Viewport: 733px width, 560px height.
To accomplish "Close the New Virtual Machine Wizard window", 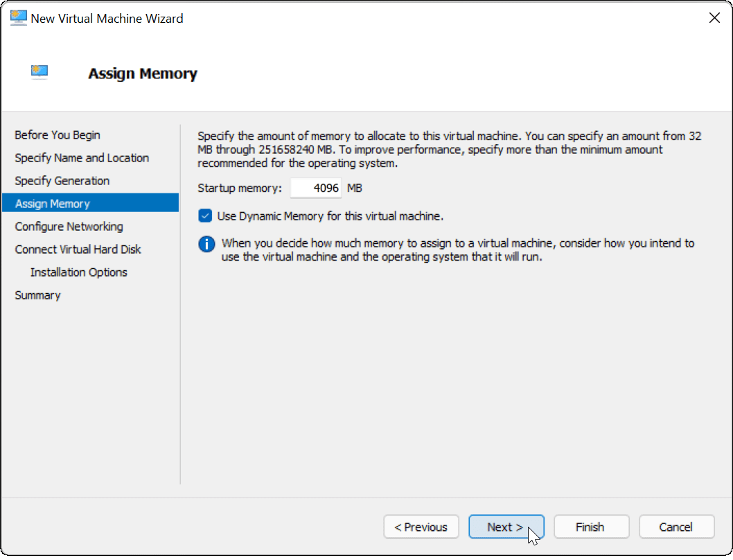I will [714, 19].
